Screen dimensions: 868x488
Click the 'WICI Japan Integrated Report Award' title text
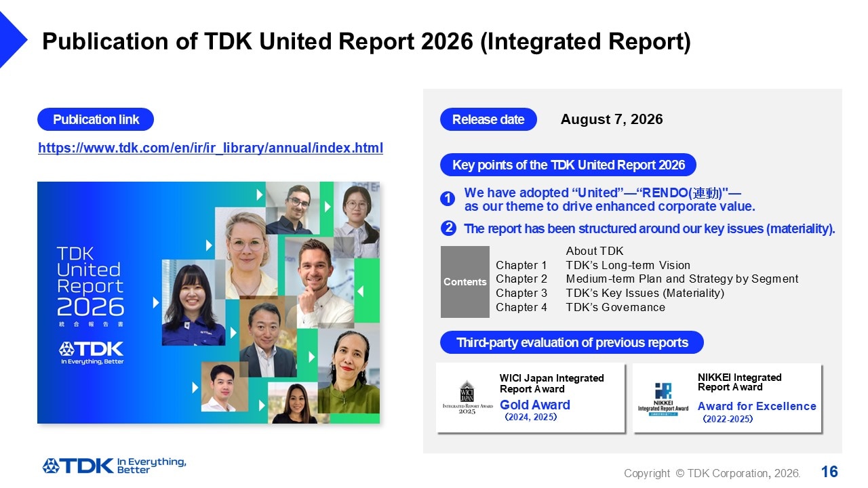pyautogui.click(x=552, y=384)
